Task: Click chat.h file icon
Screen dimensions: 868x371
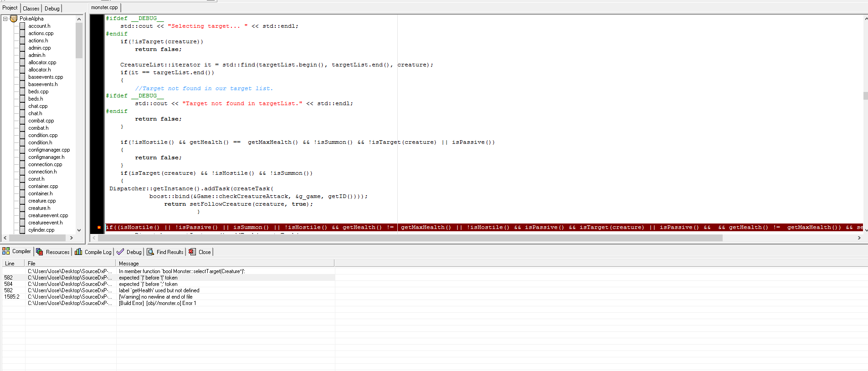Action: [22, 113]
